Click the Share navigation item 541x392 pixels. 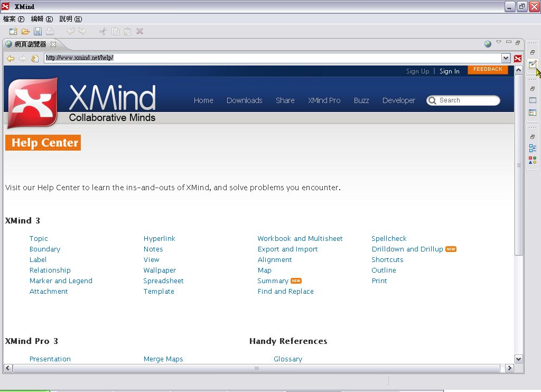tap(285, 100)
